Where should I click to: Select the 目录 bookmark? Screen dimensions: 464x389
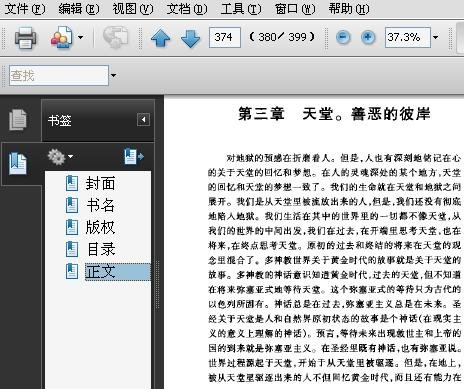(x=101, y=249)
